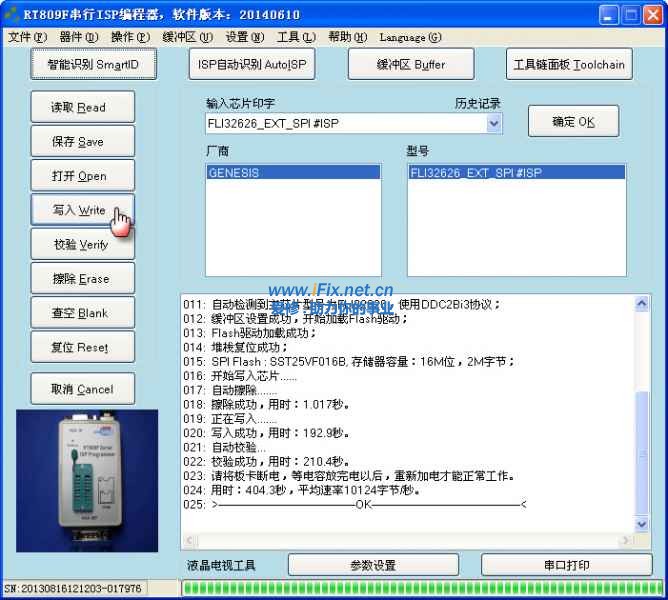Select FLI32626_EXT_SPI #ISP in model list

[x=516, y=172]
